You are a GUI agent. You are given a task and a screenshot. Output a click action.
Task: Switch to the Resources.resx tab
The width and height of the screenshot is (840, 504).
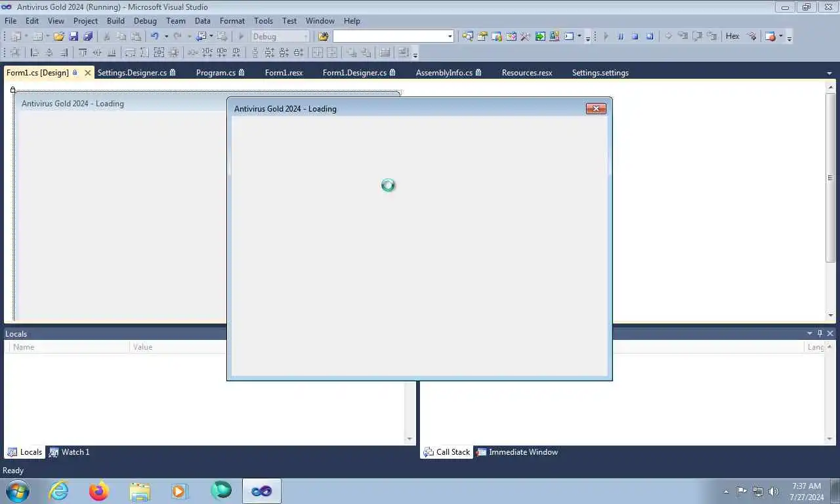click(x=527, y=73)
